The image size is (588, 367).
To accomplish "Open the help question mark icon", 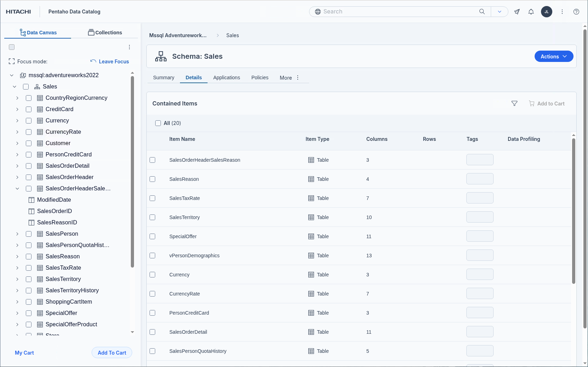I will [576, 12].
